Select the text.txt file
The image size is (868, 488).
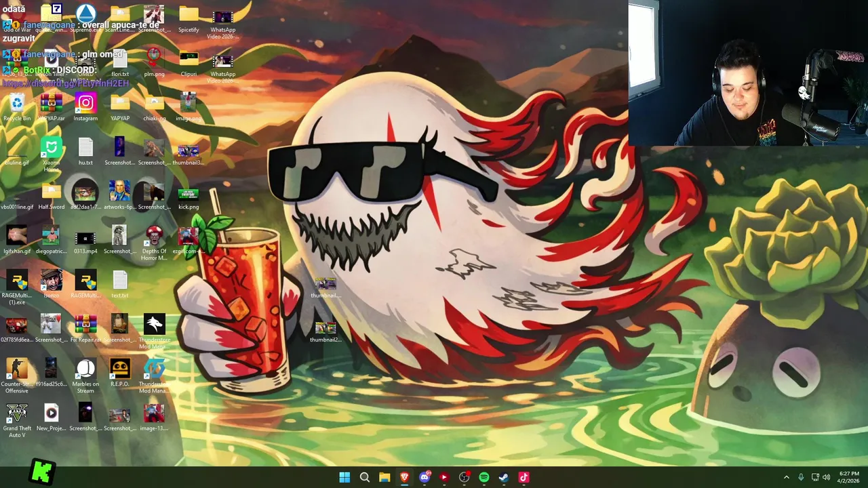click(x=120, y=285)
